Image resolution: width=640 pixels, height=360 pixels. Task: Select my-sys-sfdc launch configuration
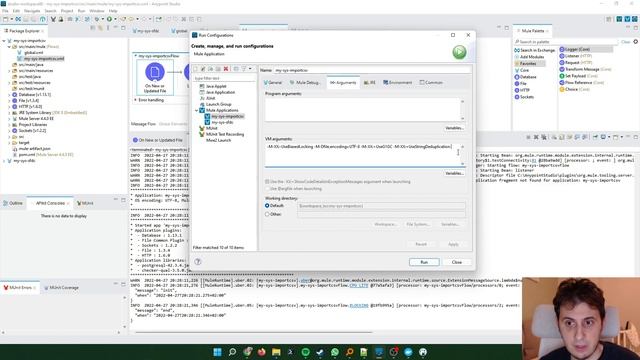click(x=222, y=122)
